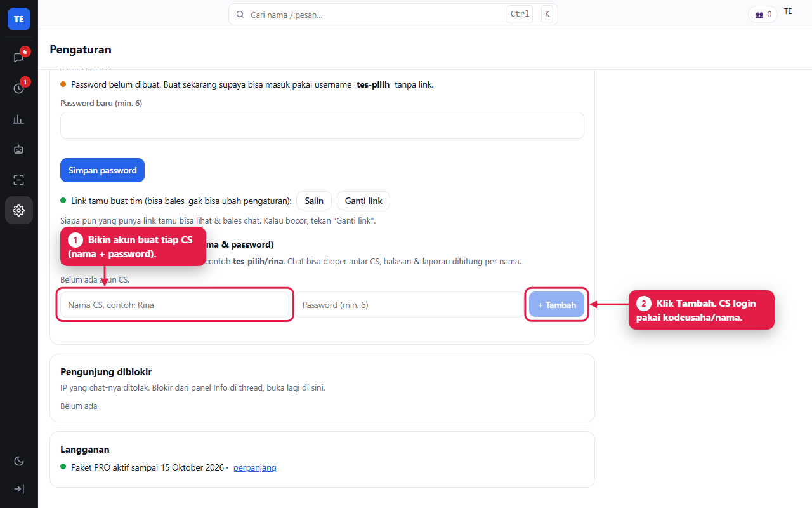Click the Ctrl shortcut key badge
The width and height of the screenshot is (812, 508).
(520, 14)
